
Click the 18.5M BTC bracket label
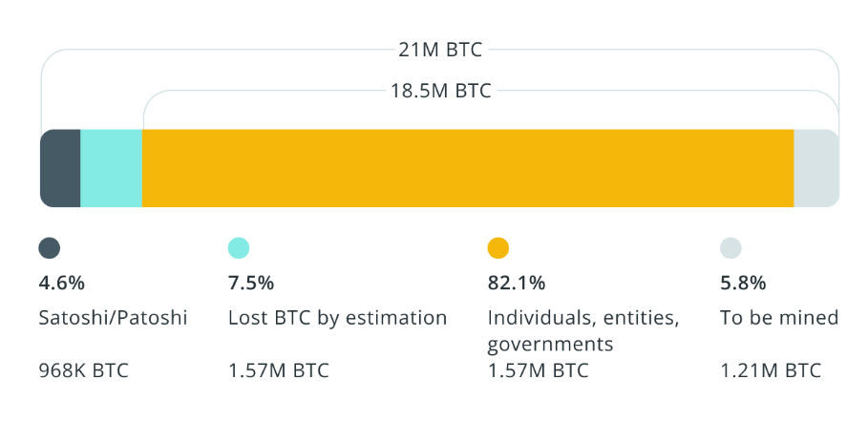tap(440, 92)
